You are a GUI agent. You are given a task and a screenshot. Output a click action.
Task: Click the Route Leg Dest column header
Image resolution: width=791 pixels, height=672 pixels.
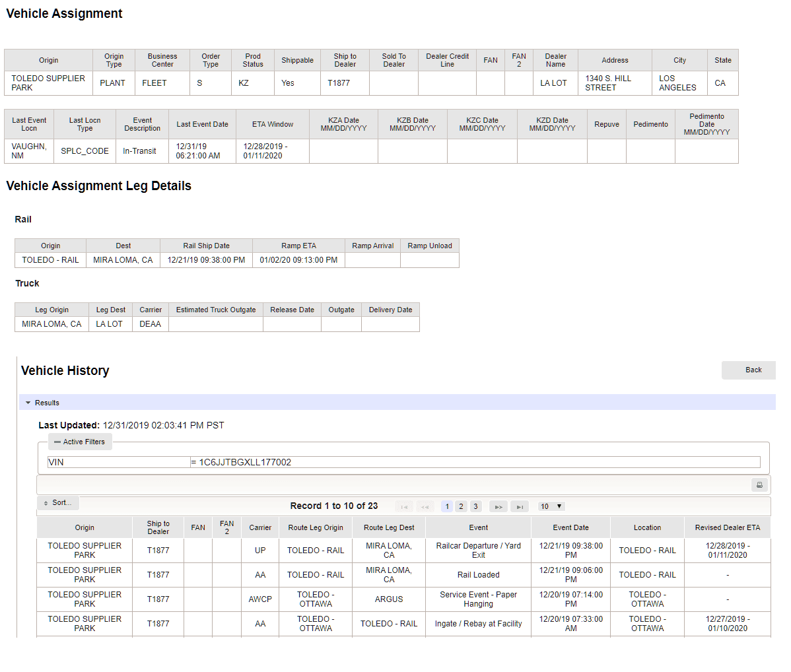(x=389, y=527)
